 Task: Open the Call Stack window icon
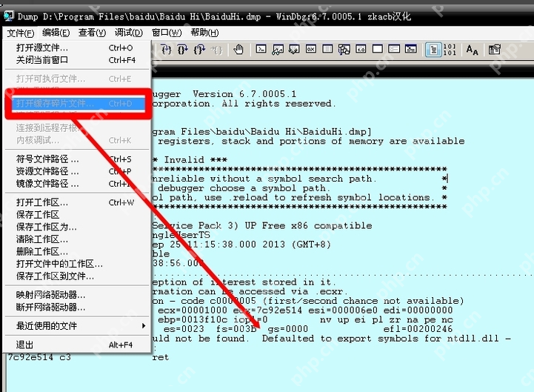344,50
